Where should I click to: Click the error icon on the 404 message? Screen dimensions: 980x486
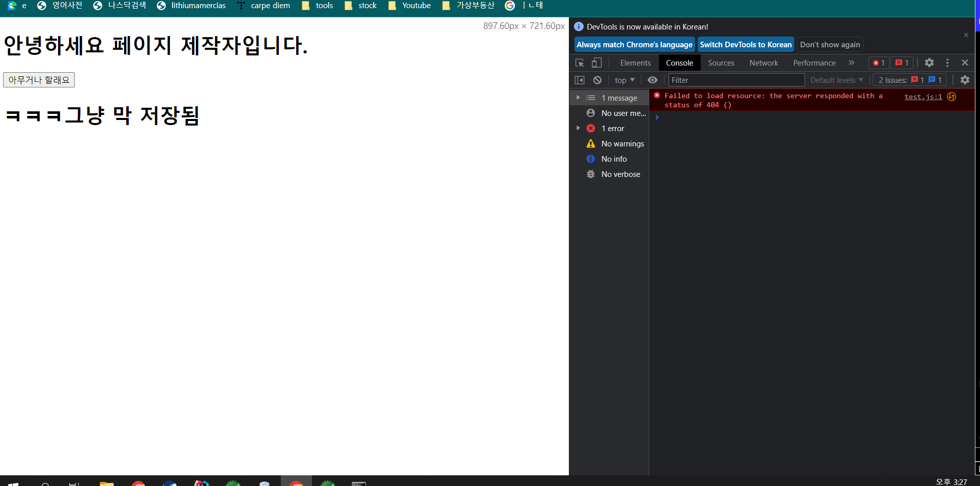[657, 95]
